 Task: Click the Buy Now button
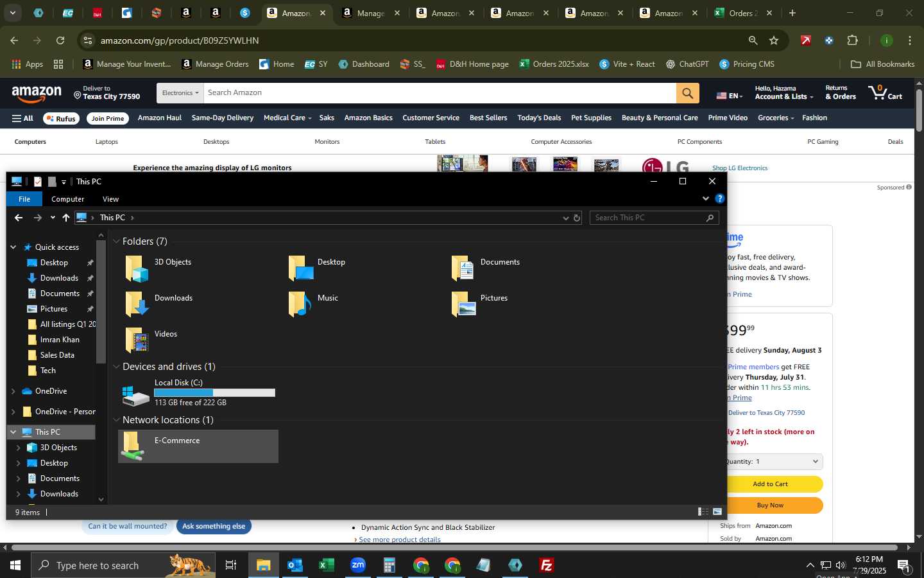pyautogui.click(x=771, y=505)
